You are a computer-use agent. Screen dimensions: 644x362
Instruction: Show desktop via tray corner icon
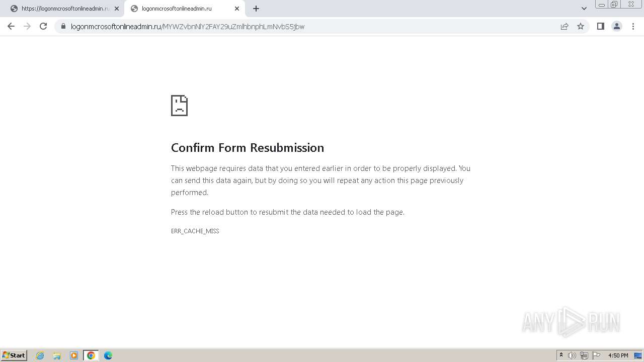click(638, 355)
